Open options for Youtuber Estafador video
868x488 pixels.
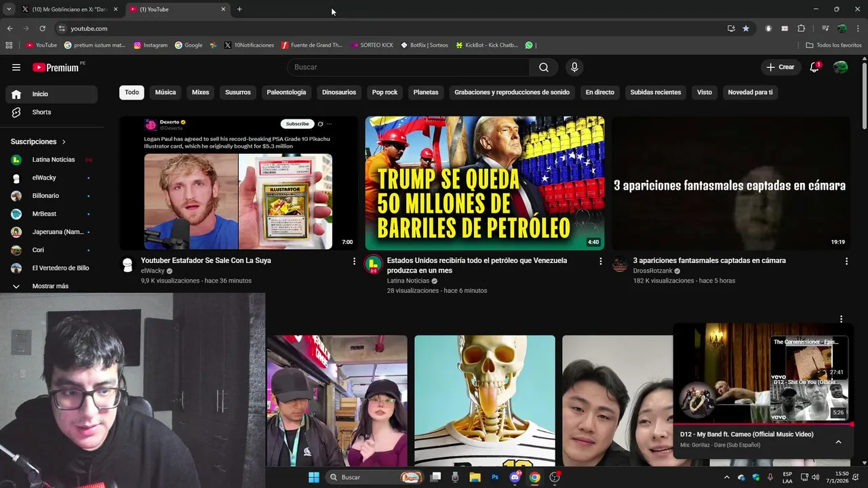click(x=354, y=261)
